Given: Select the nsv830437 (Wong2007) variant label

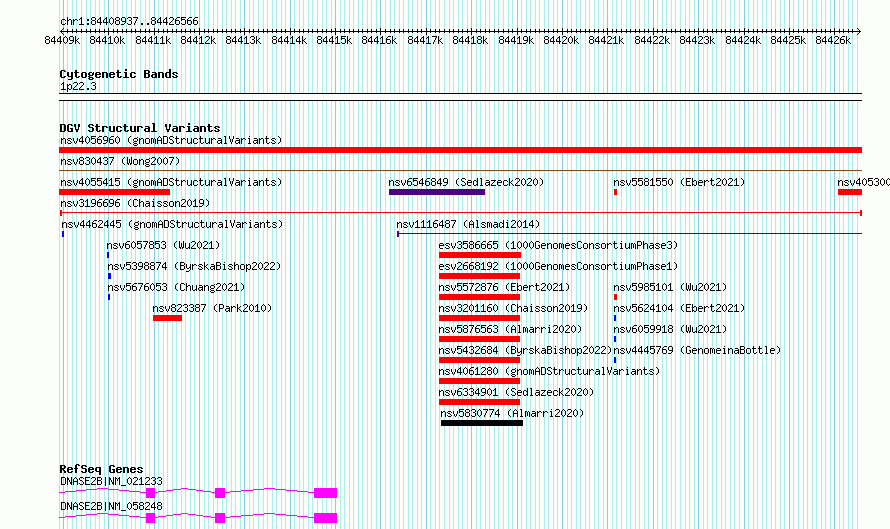Looking at the screenshot, I should (120, 161).
